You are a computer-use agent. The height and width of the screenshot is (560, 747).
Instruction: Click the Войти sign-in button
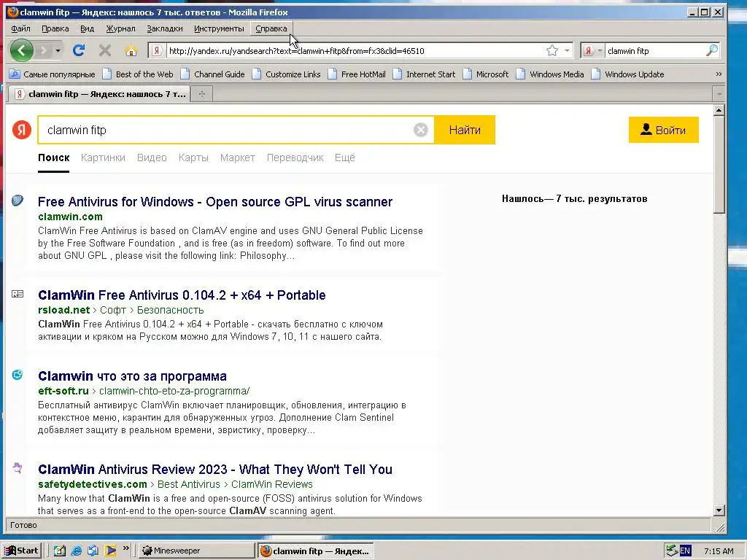pos(664,130)
